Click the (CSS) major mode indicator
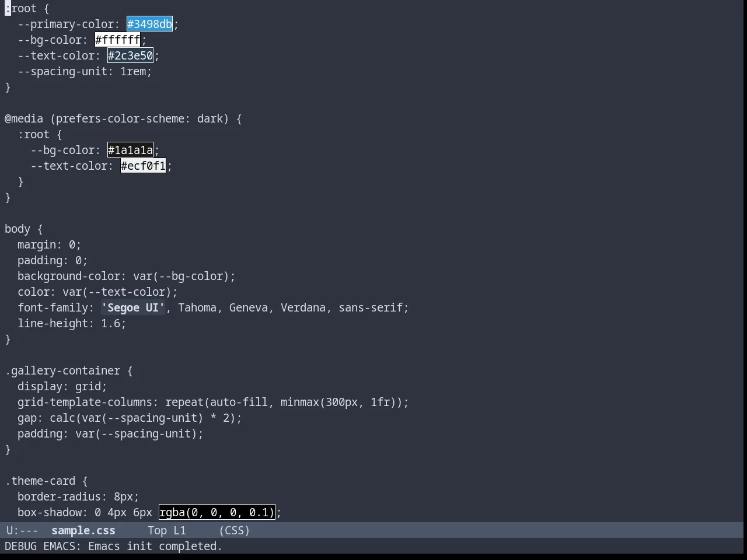747x560 pixels. tap(235, 530)
